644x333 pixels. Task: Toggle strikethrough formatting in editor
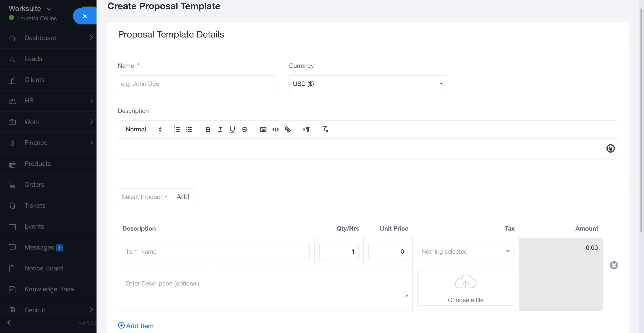(244, 129)
